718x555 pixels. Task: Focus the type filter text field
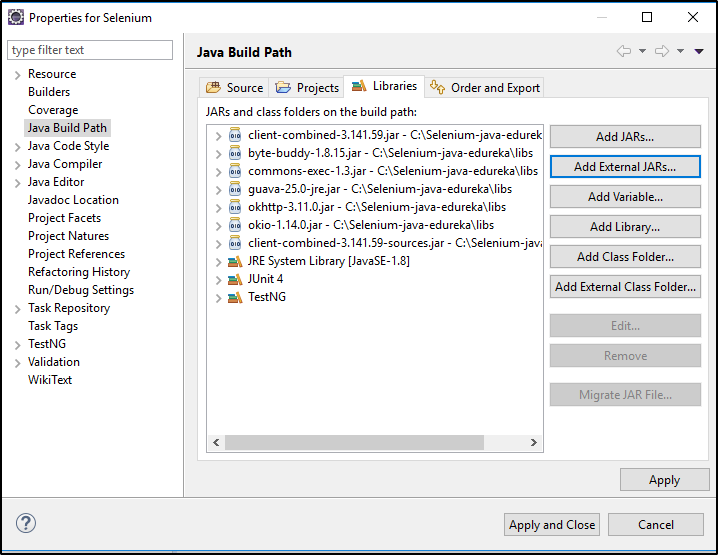[89, 50]
